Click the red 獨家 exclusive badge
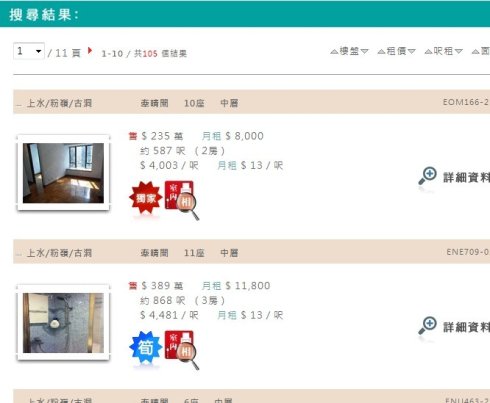 (x=146, y=198)
